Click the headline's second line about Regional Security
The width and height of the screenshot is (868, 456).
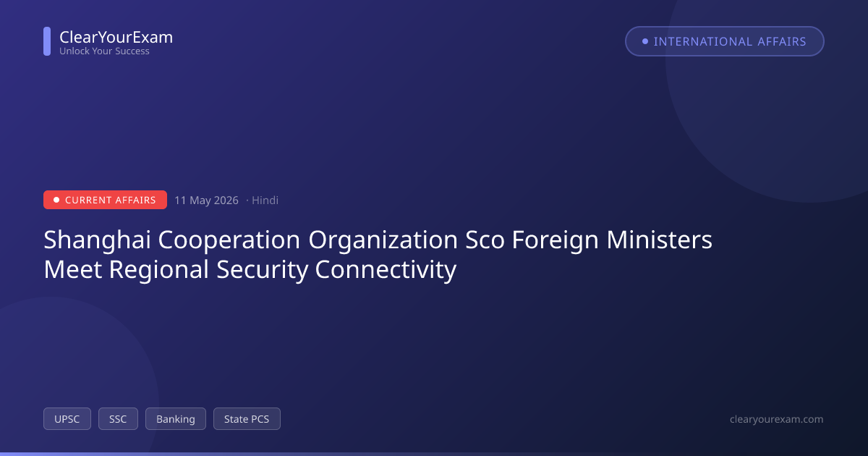click(250, 270)
